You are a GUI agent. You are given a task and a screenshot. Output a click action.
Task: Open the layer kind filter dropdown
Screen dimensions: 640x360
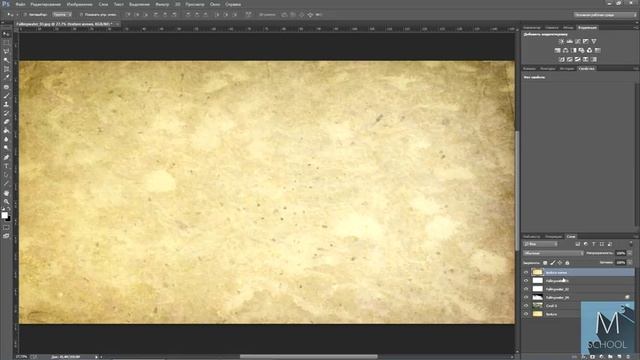[540, 244]
